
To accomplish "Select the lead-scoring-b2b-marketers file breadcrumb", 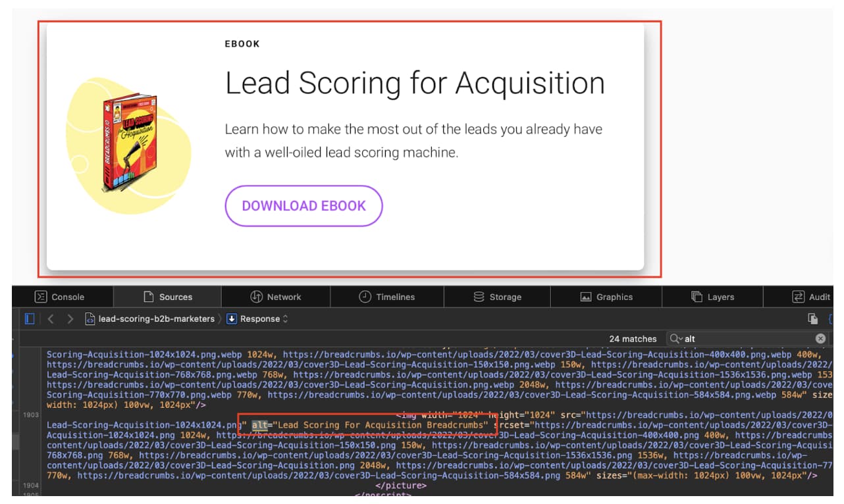I will coord(150,319).
